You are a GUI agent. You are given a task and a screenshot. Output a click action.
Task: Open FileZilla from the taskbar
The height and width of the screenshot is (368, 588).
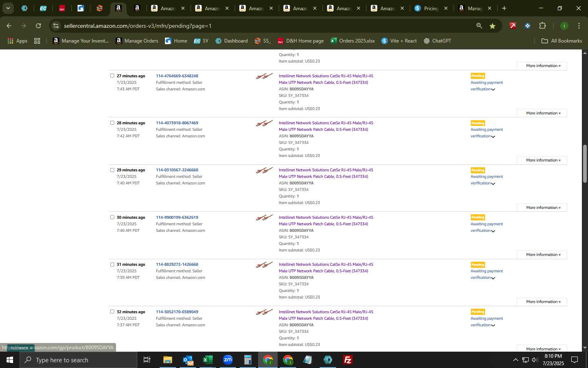coord(348,360)
